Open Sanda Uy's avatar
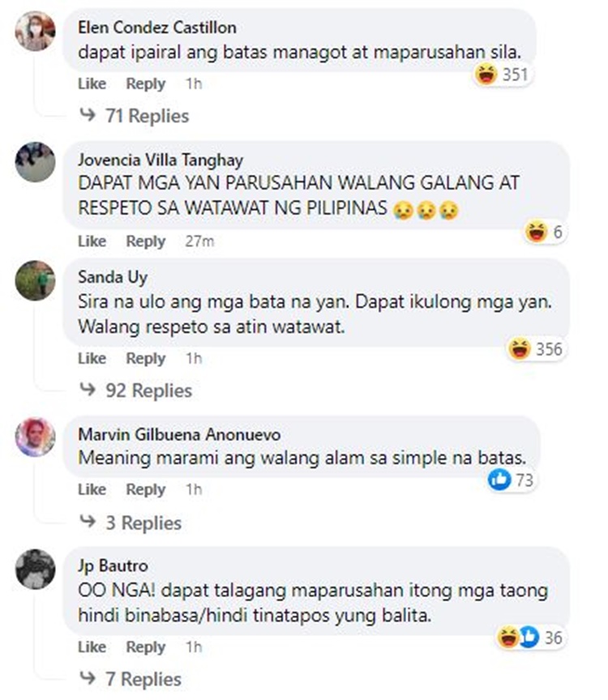 point(36,280)
